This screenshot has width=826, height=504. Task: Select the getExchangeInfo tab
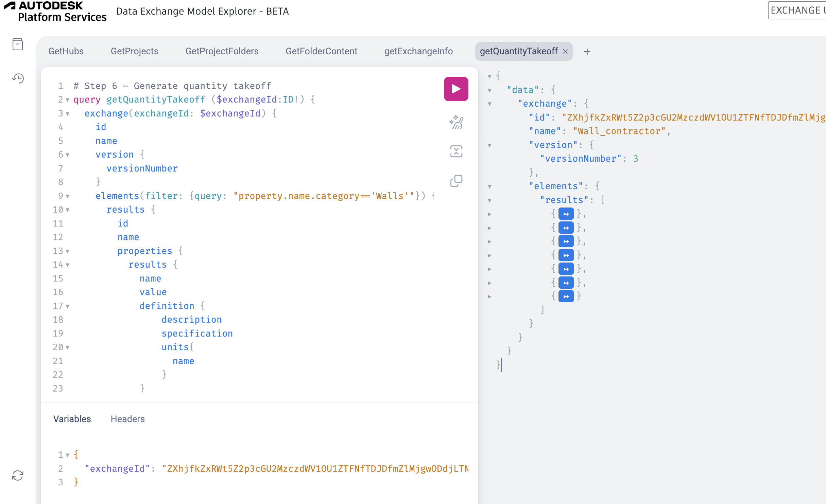pos(418,51)
